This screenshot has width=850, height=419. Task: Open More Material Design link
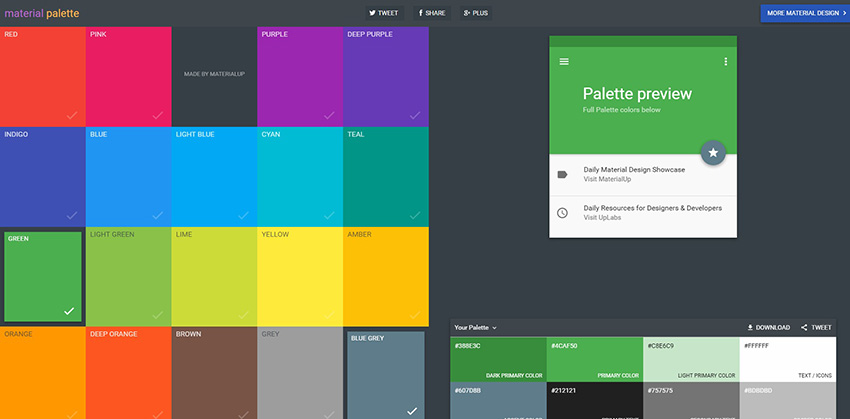click(804, 13)
